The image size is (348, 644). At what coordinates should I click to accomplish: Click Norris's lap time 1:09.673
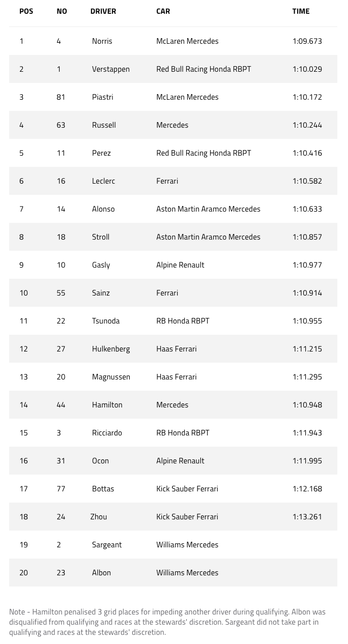(x=307, y=41)
